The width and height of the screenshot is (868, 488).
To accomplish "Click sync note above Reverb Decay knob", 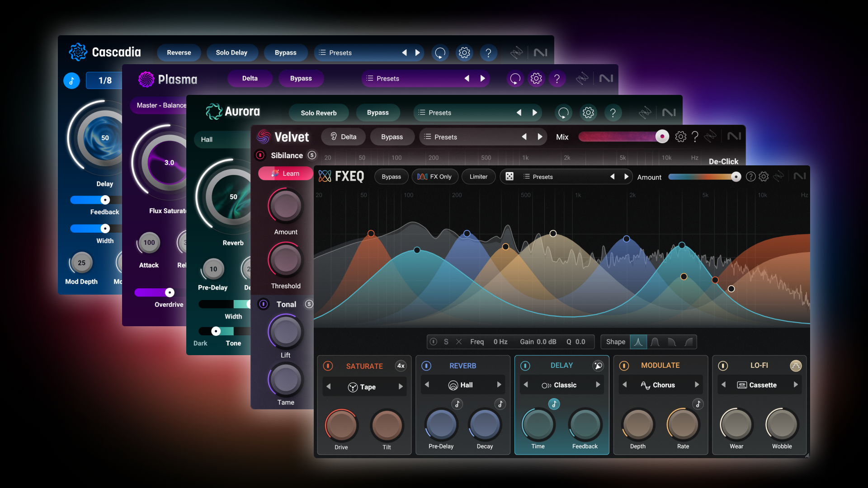I will click(x=500, y=404).
